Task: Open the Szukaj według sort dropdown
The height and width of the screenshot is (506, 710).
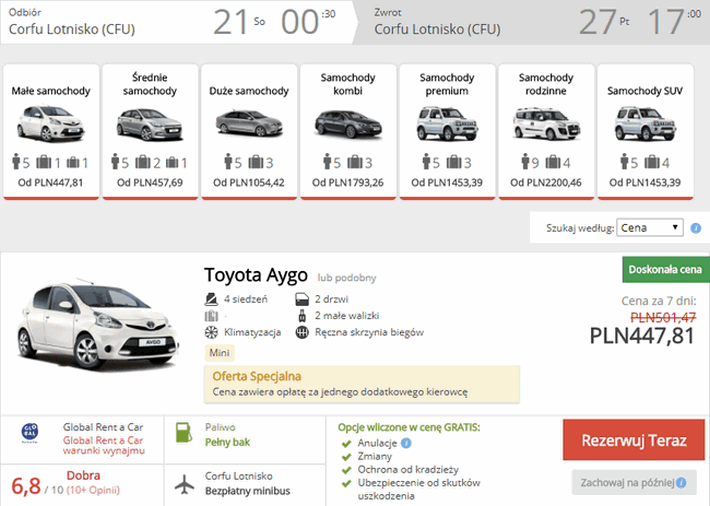Action: [650, 227]
